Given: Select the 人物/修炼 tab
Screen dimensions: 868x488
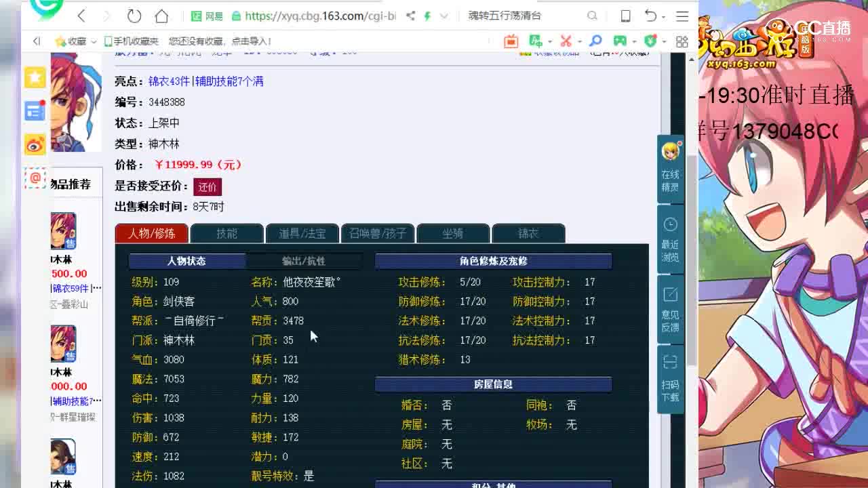Looking at the screenshot, I should coord(151,233).
